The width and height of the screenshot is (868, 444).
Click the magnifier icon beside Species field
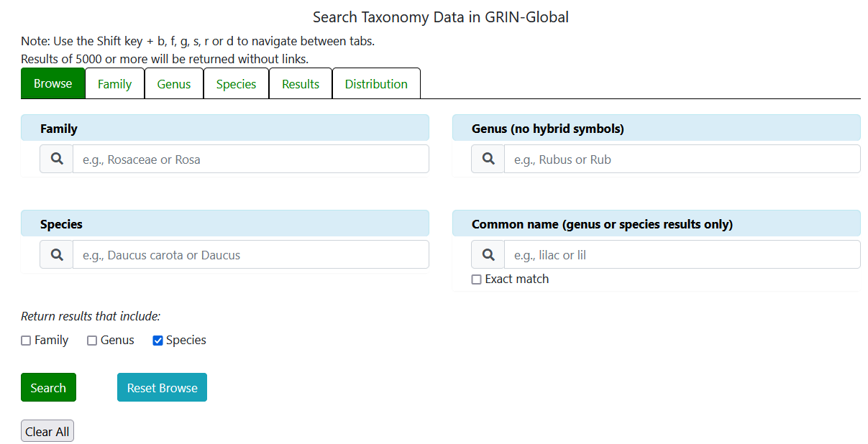[57, 254]
